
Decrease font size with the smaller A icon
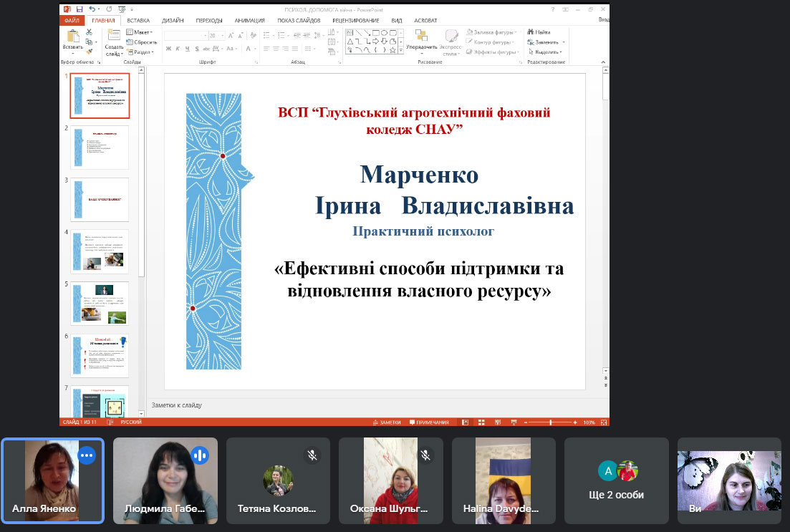(x=241, y=36)
